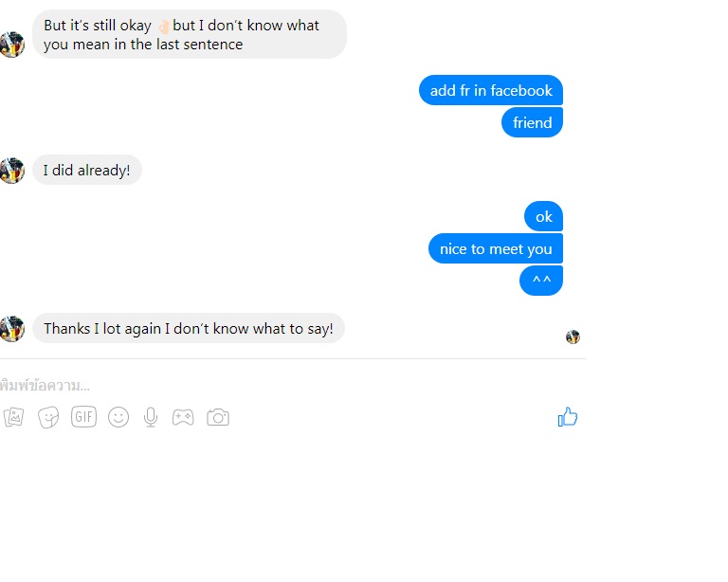
Task: Select "Thanks I lot again" message bubble
Action: point(189,328)
